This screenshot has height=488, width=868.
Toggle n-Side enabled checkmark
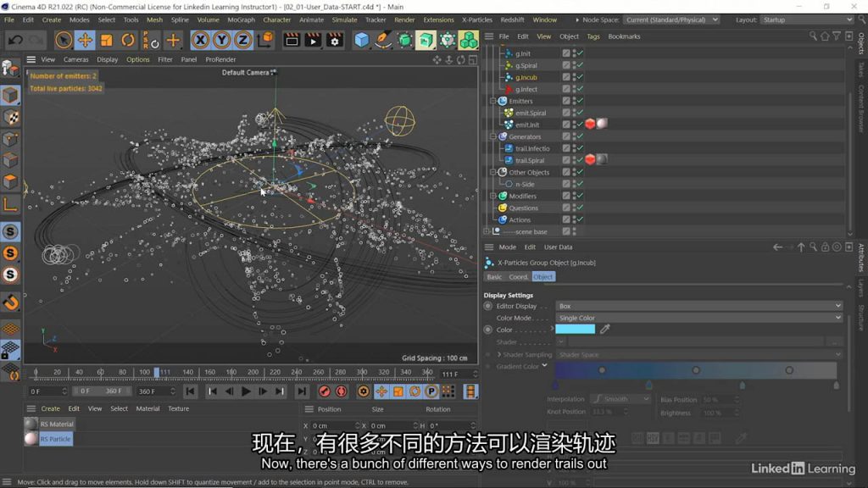click(x=580, y=184)
